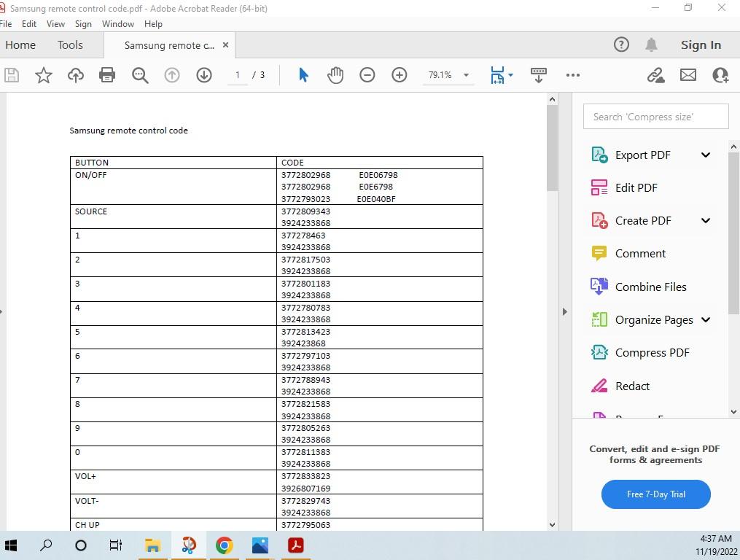Open the Edit menu
Image resolution: width=740 pixels, height=560 pixels.
pyautogui.click(x=28, y=24)
